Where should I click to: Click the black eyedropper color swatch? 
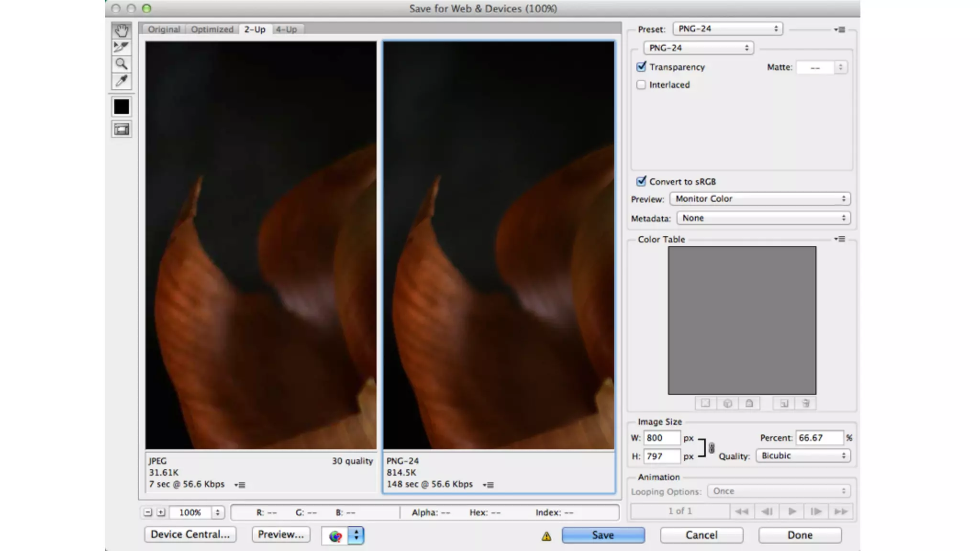click(122, 107)
